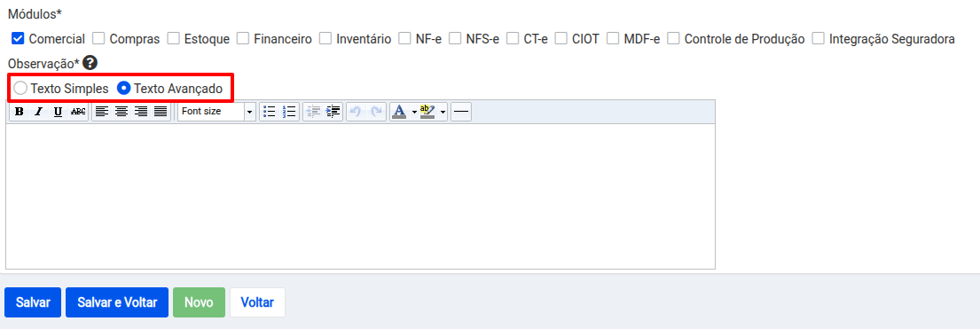The width and height of the screenshot is (980, 329).
Task: Insert numbered list icon
Action: pyautogui.click(x=289, y=112)
